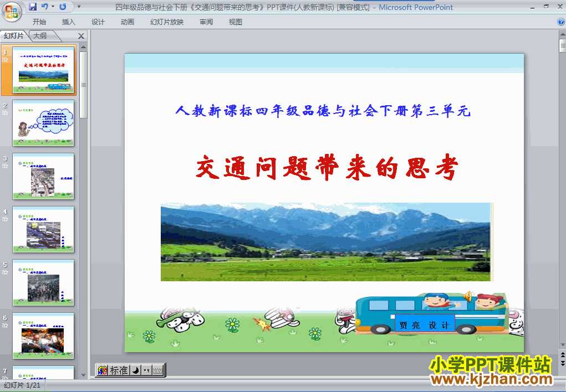Open the 插入 ribbon tab

pos(68,22)
